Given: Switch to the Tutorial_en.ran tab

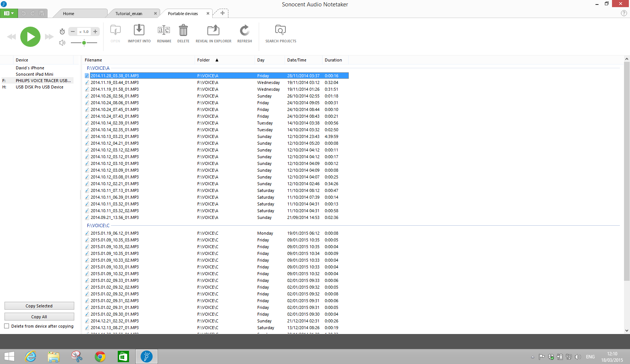Looking at the screenshot, I should pyautogui.click(x=129, y=13).
